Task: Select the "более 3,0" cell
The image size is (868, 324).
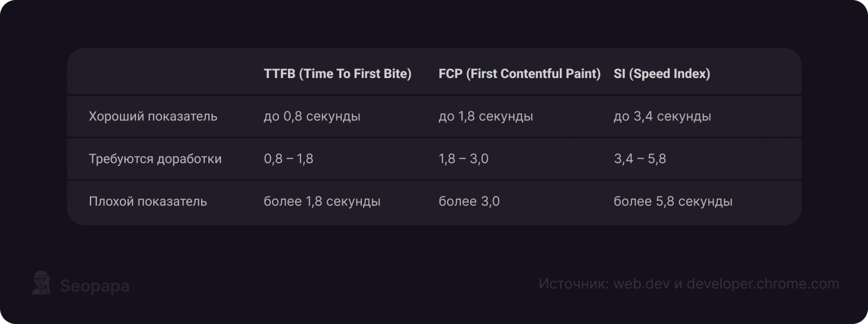Action: pos(469,201)
